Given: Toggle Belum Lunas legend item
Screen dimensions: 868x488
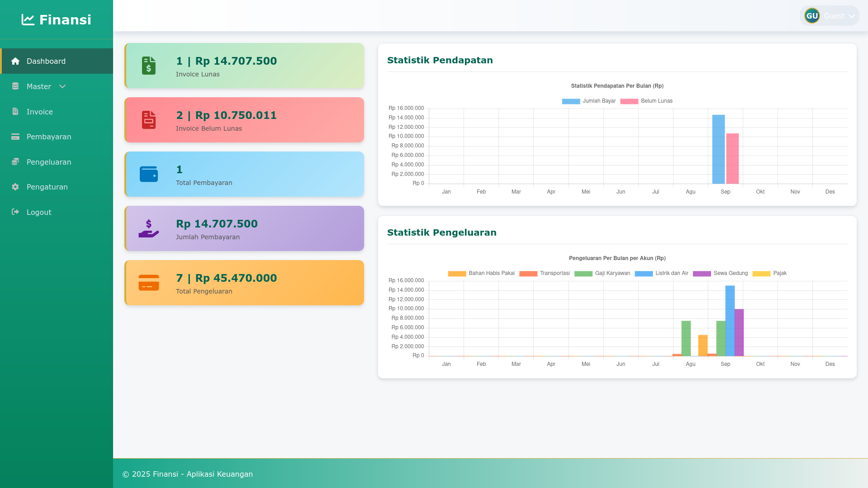Looking at the screenshot, I should coord(647,101).
